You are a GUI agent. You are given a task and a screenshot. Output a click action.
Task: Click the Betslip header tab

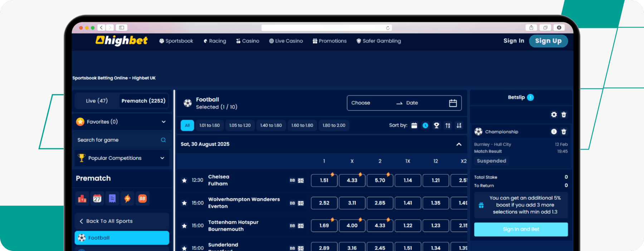point(521,97)
